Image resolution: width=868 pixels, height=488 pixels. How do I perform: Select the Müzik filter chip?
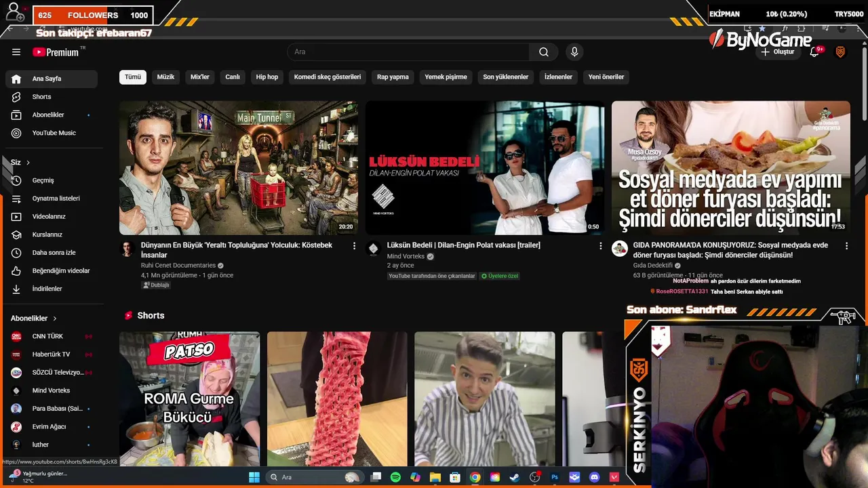point(166,77)
